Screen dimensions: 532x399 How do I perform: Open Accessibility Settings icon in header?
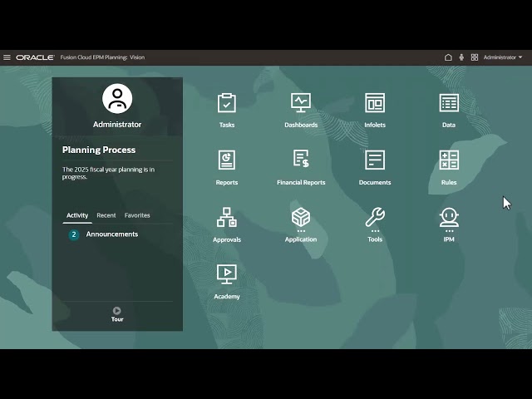point(461,57)
